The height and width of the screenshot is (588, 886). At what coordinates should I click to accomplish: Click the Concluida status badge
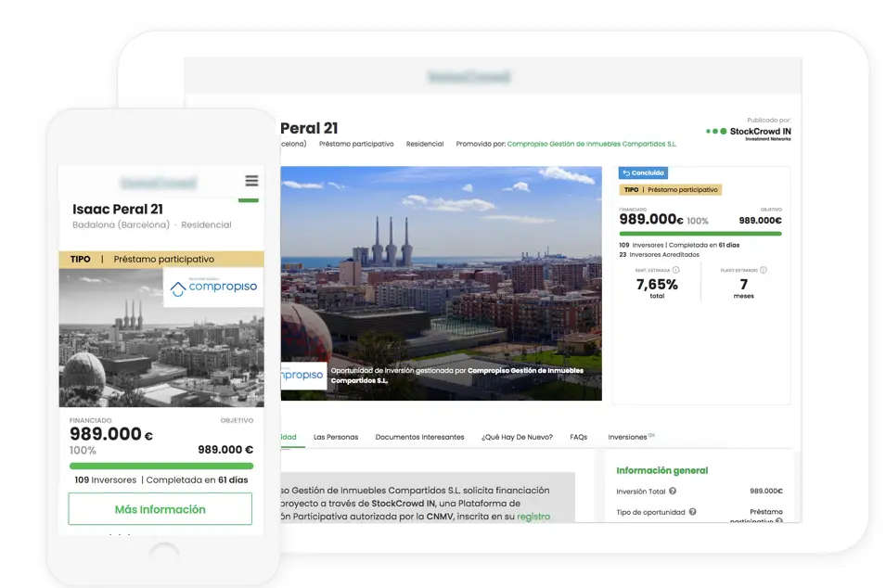tap(643, 173)
